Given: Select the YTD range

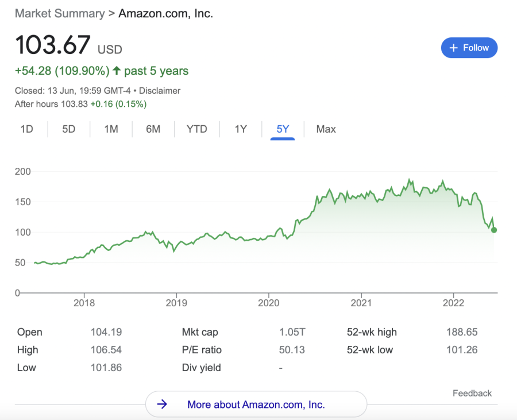Looking at the screenshot, I should pyautogui.click(x=197, y=129).
